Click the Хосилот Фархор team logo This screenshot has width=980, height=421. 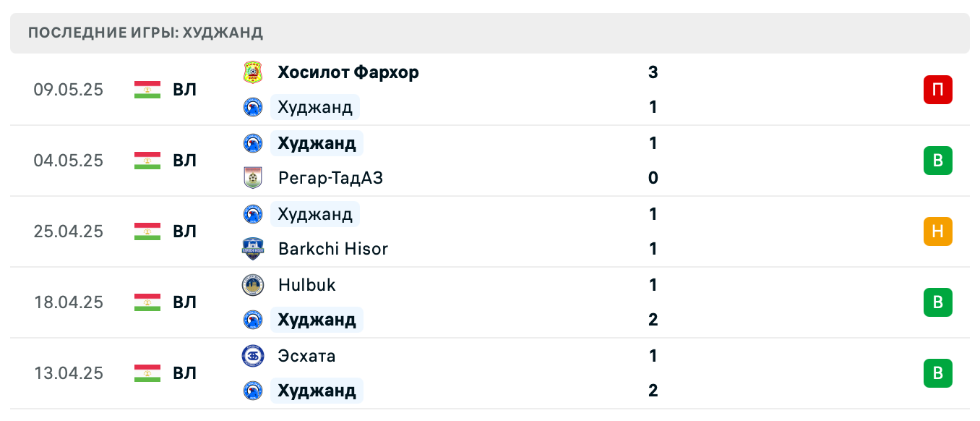(x=253, y=72)
